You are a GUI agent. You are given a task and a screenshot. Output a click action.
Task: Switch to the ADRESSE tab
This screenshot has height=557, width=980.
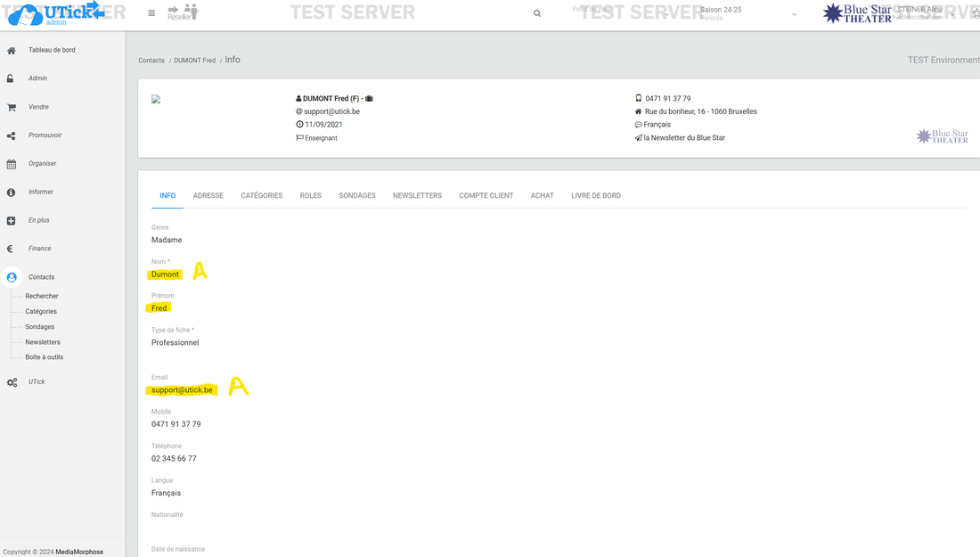[208, 195]
